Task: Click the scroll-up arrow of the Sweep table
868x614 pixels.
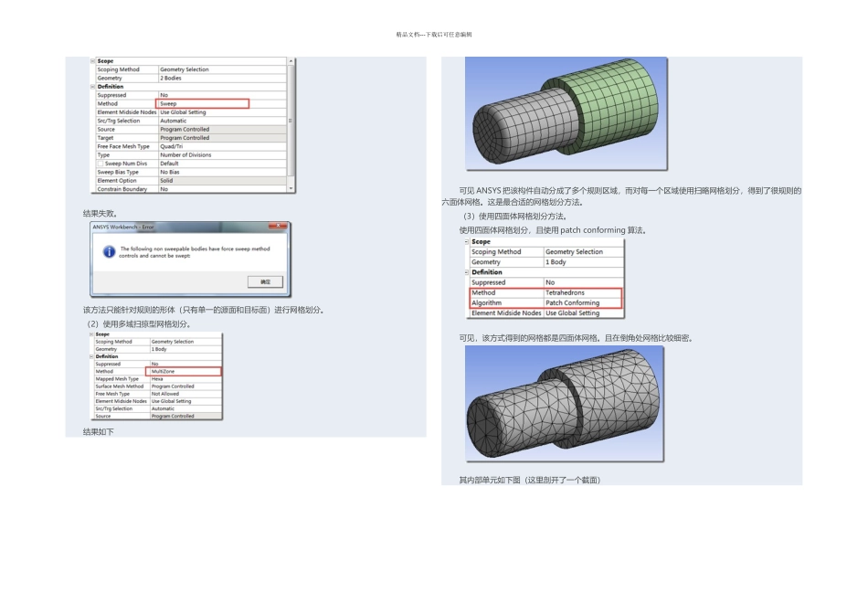Action: 290,61
